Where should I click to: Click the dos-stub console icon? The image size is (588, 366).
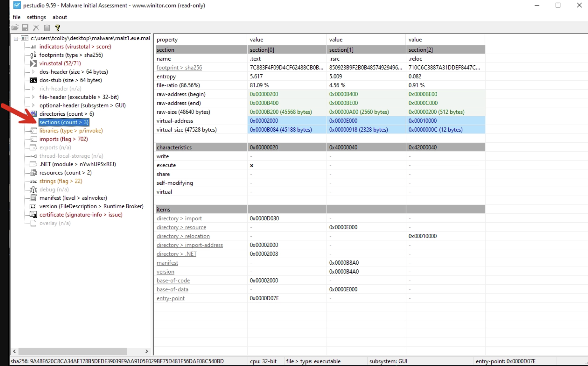33,80
